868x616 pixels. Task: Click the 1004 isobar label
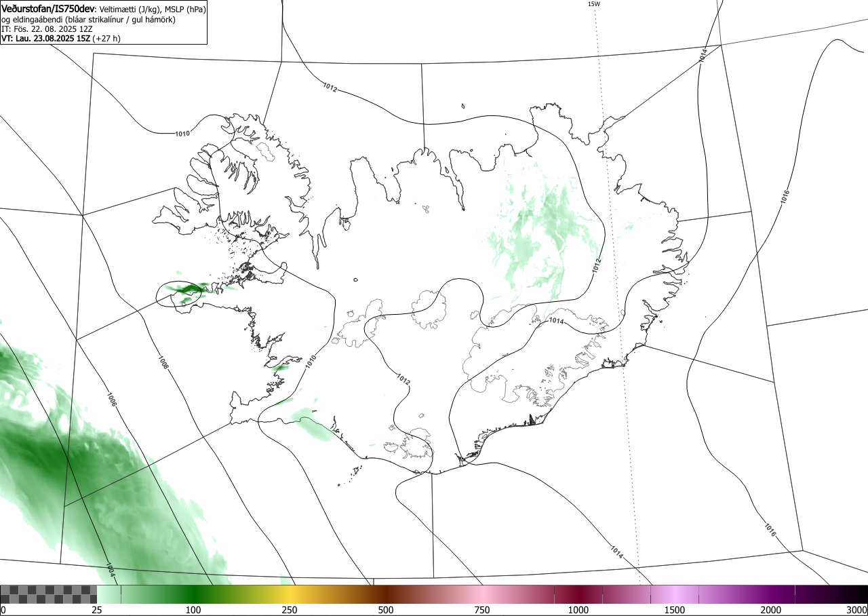[110, 570]
